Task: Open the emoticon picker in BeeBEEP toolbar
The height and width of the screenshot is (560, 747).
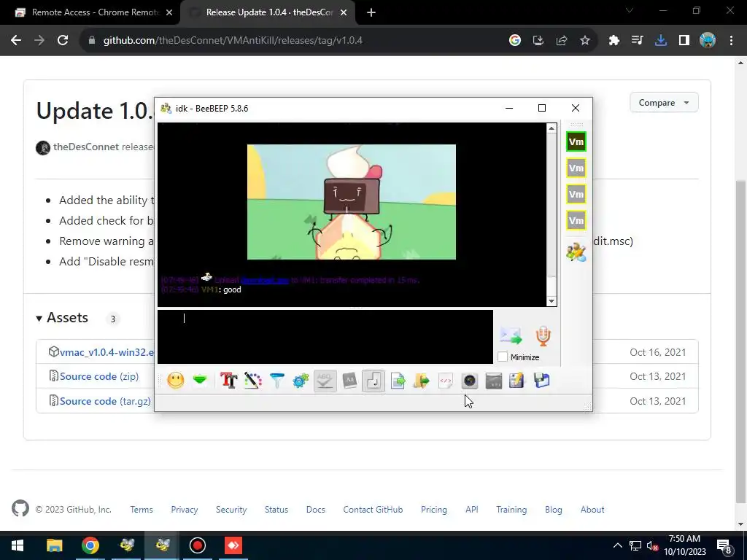Action: tap(175, 381)
